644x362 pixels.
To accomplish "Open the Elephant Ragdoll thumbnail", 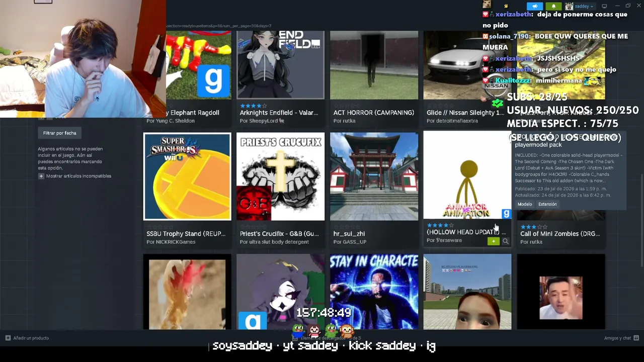I will point(199,65).
